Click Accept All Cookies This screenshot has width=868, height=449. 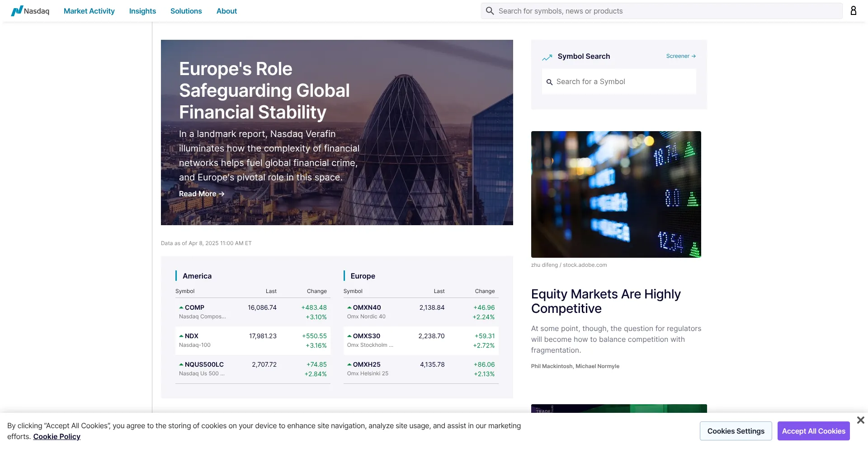(814, 431)
